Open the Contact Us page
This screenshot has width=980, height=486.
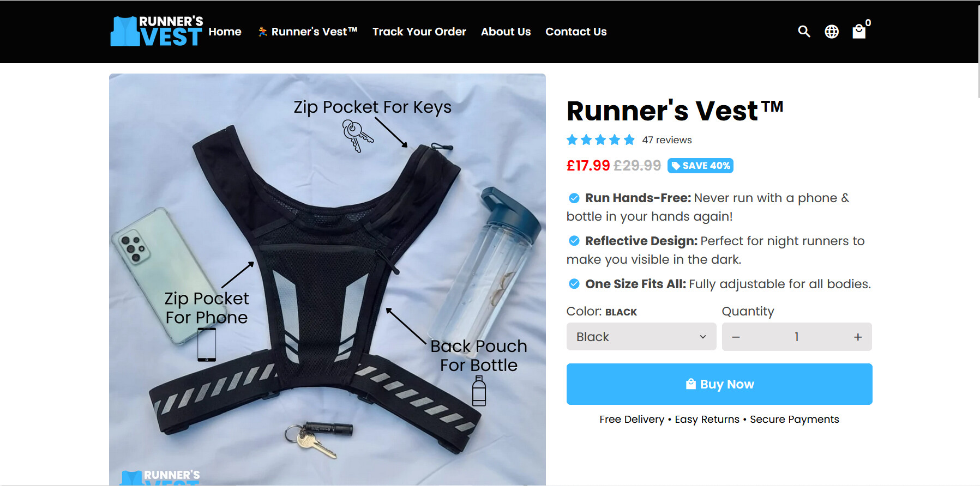(576, 32)
